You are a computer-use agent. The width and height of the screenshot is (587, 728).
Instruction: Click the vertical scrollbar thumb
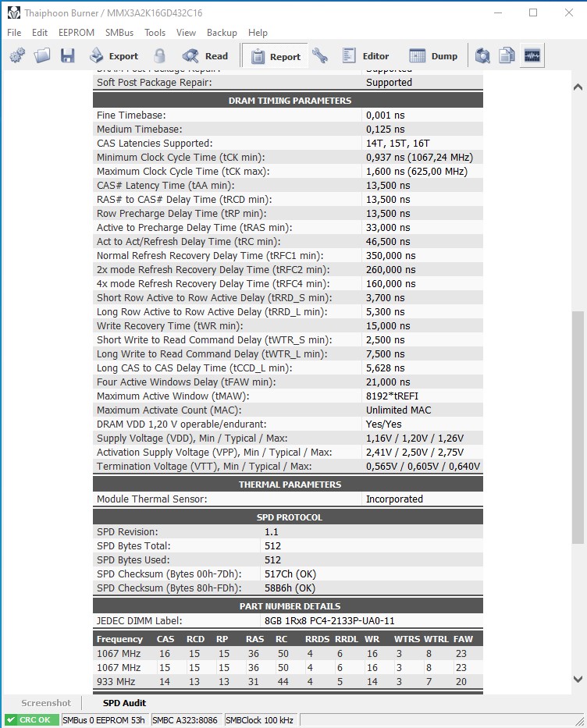click(x=578, y=427)
